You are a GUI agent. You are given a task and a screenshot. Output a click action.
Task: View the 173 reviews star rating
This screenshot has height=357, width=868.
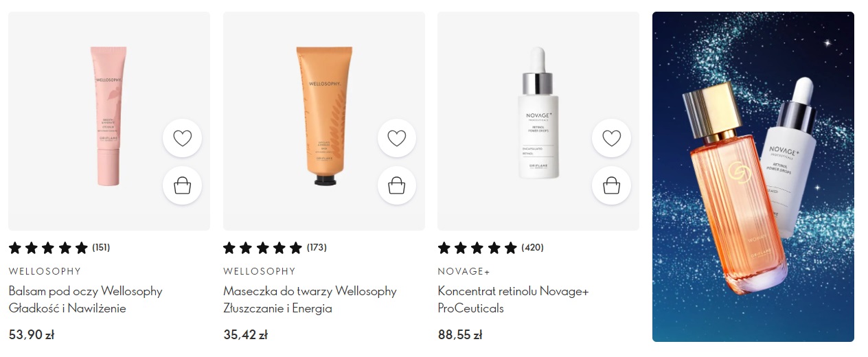pos(275,247)
